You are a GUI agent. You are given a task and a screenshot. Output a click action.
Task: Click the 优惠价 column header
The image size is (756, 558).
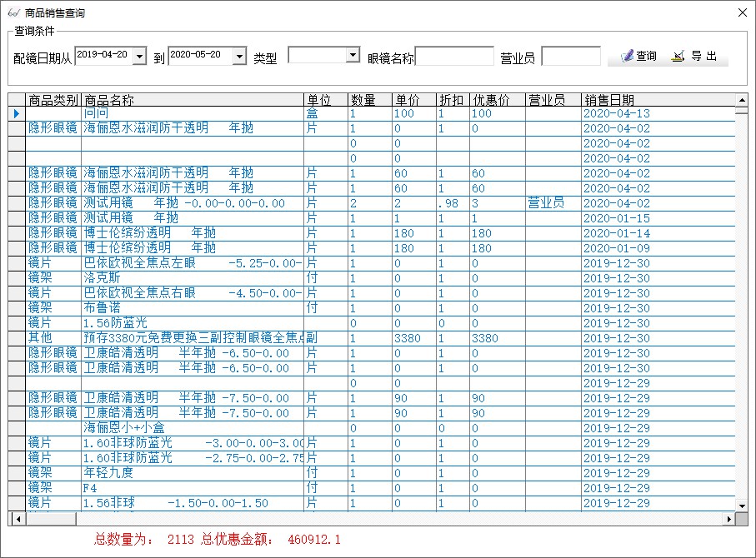pyautogui.click(x=497, y=100)
